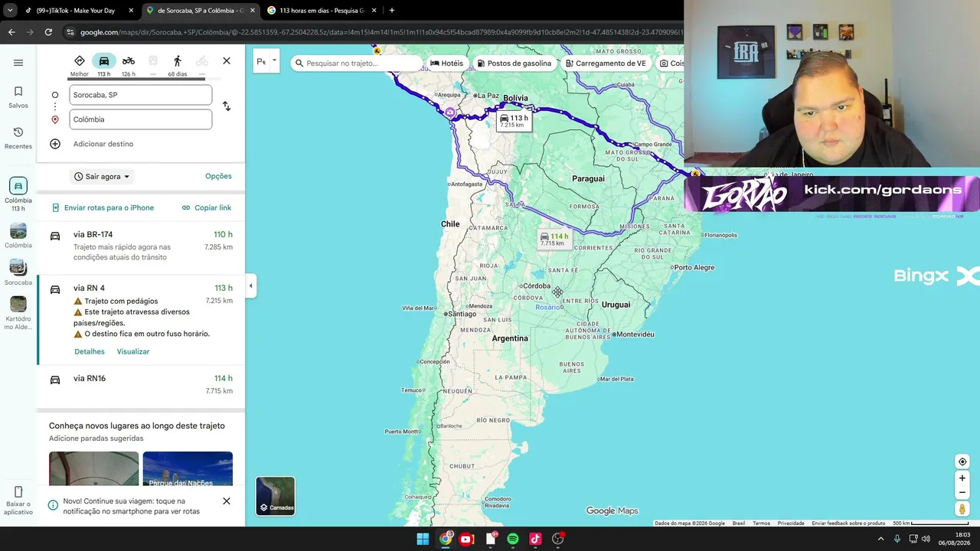
Task: Open Spotify from the taskbar
Action: pos(513,539)
